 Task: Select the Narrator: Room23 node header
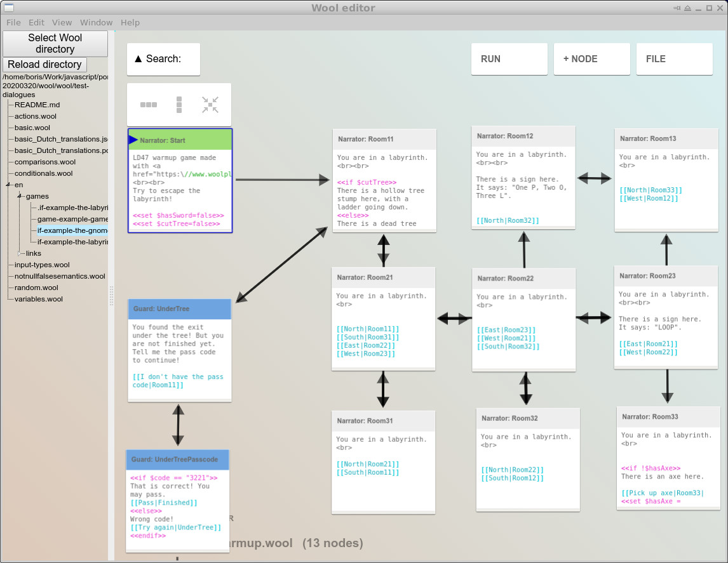[666, 276]
